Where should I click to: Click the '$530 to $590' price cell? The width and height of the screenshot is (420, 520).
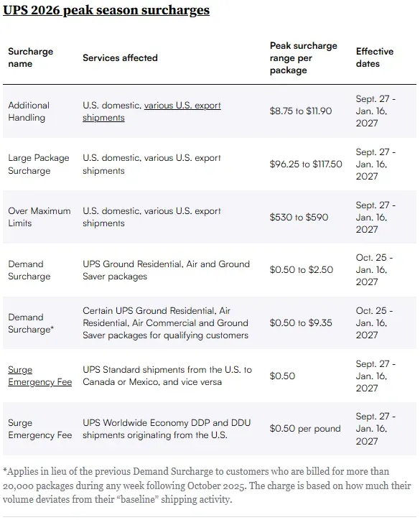point(299,217)
